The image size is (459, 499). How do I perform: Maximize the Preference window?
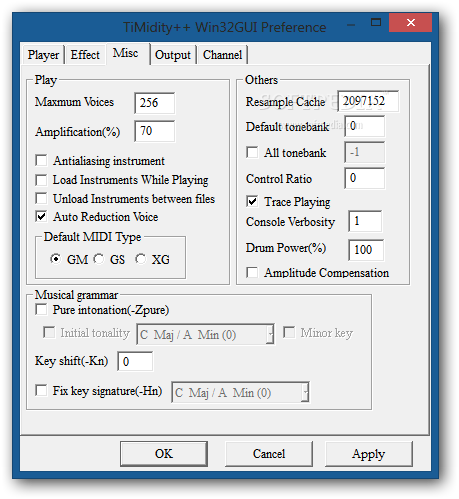[x=376, y=23]
